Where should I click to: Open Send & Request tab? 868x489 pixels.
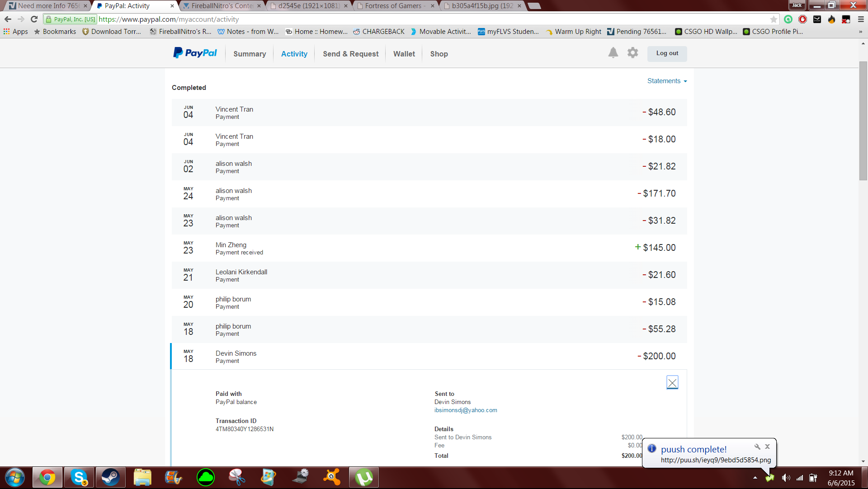click(350, 54)
